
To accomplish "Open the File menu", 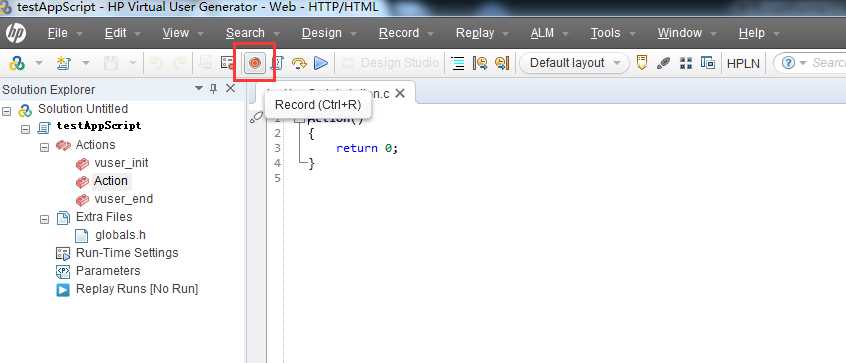I will (x=58, y=33).
